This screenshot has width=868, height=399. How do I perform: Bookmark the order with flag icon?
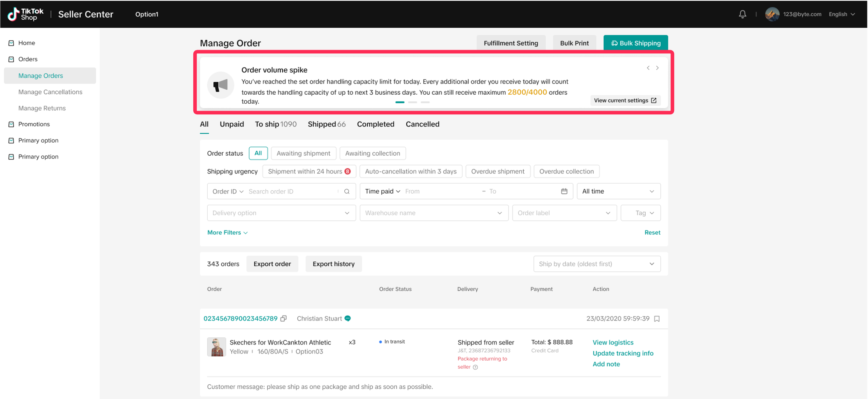tap(657, 319)
